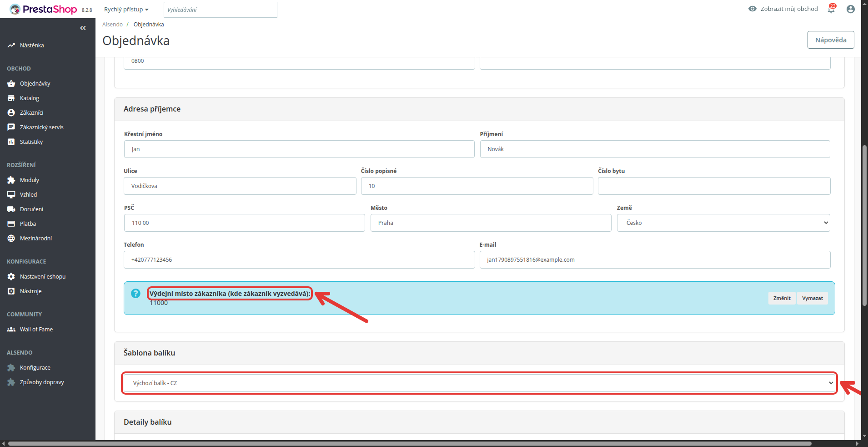Click the blue question mark info icon
This screenshot has width=868, height=447.
[x=135, y=294]
